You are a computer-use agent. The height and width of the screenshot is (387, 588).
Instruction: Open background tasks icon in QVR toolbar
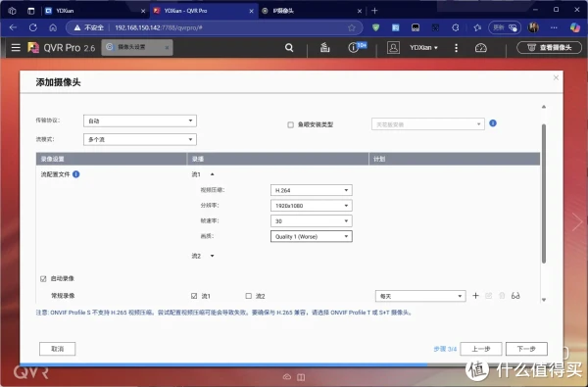[324, 48]
